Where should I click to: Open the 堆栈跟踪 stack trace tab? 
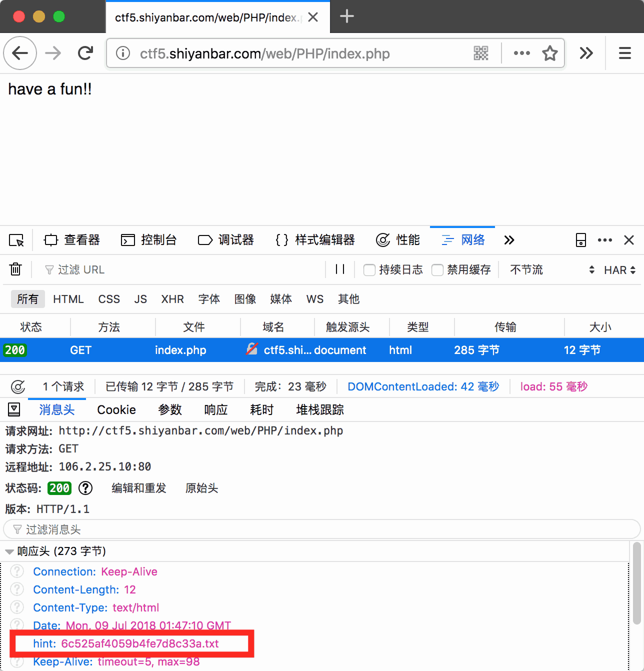tap(320, 410)
